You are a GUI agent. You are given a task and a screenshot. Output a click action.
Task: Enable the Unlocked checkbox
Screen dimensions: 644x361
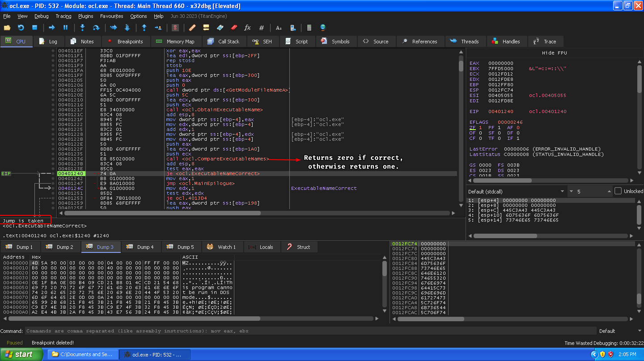coord(618,191)
